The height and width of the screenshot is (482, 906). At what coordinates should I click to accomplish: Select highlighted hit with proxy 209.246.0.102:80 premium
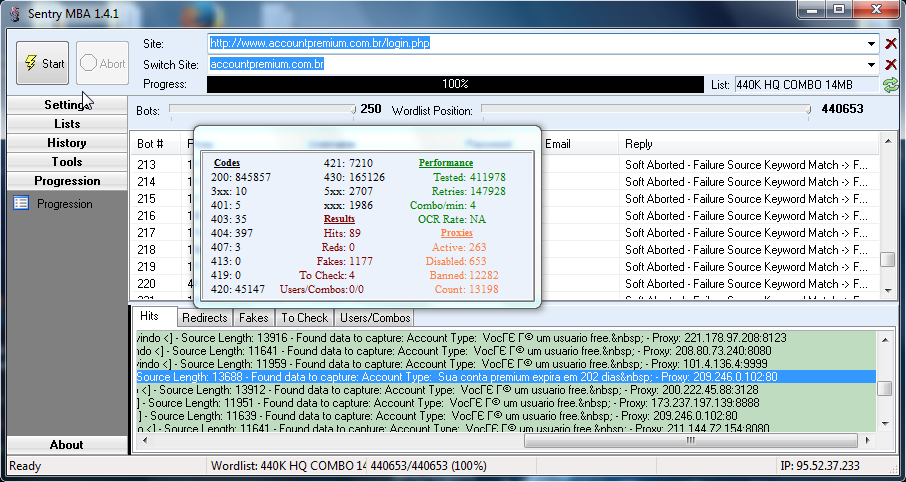pos(506,377)
